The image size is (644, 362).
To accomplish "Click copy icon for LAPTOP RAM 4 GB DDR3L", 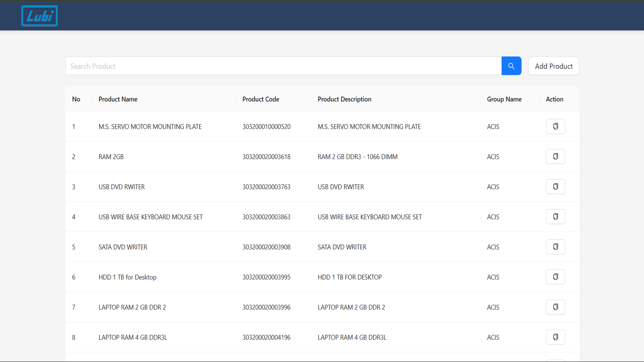I will pyautogui.click(x=555, y=337).
